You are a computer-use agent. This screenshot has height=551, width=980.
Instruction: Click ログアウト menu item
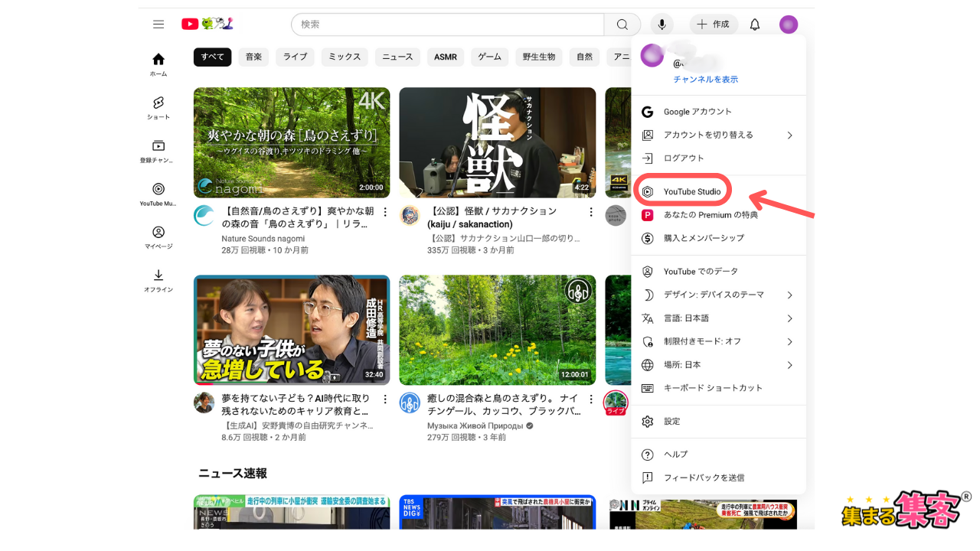click(x=719, y=158)
